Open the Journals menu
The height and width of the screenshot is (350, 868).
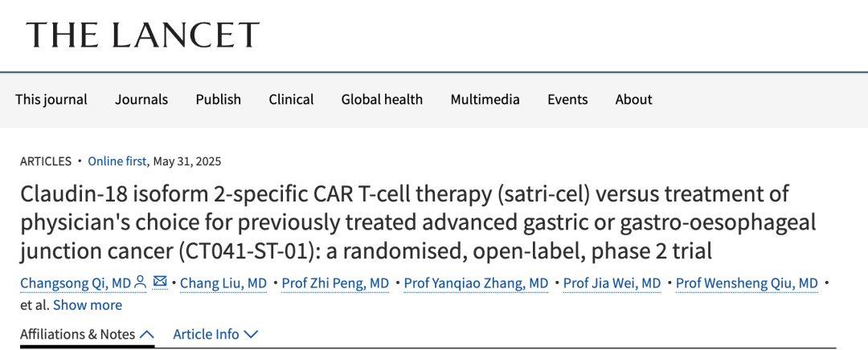coord(141,100)
